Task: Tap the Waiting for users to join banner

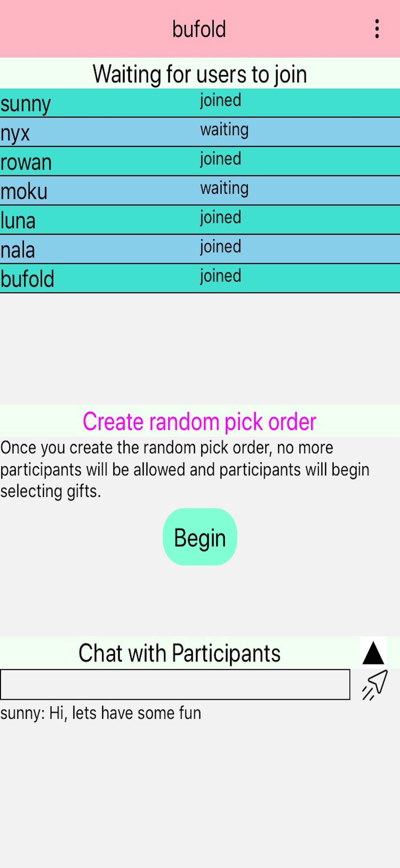Action: click(x=200, y=74)
